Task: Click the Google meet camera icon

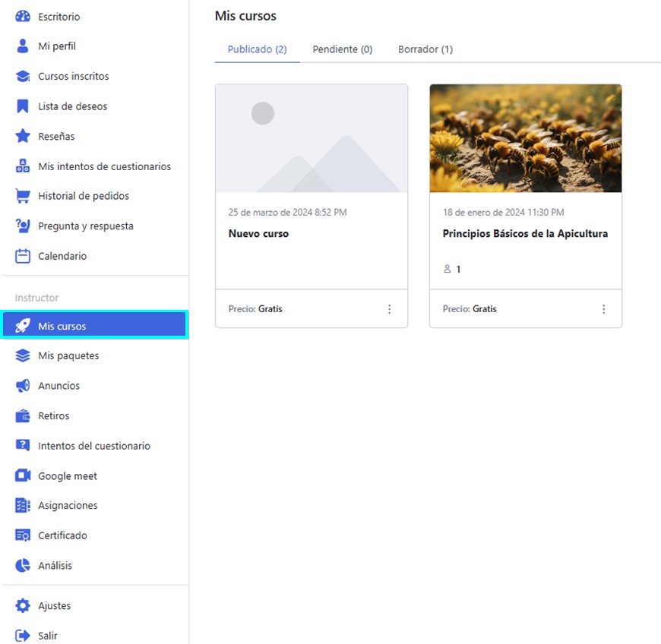Action: [x=23, y=476]
